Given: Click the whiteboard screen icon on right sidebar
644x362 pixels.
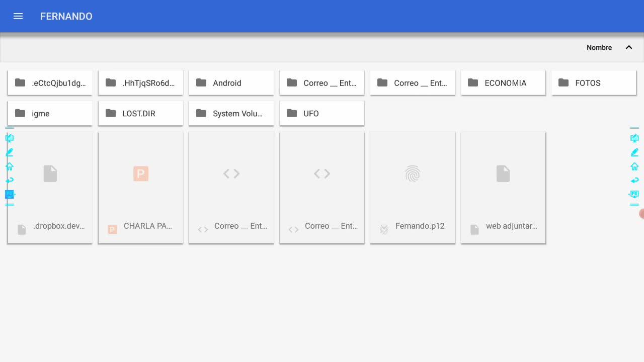Looking at the screenshot, I should [x=634, y=138].
